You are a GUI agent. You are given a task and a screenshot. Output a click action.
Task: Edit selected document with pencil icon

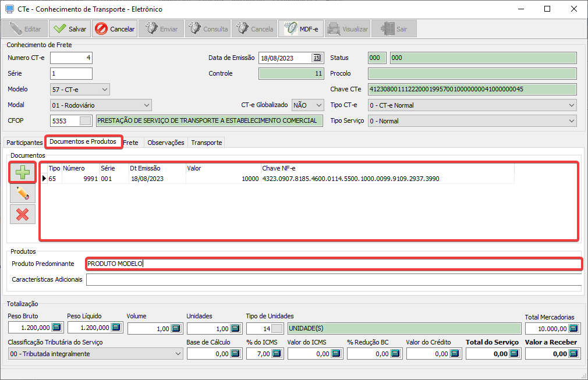(23, 193)
